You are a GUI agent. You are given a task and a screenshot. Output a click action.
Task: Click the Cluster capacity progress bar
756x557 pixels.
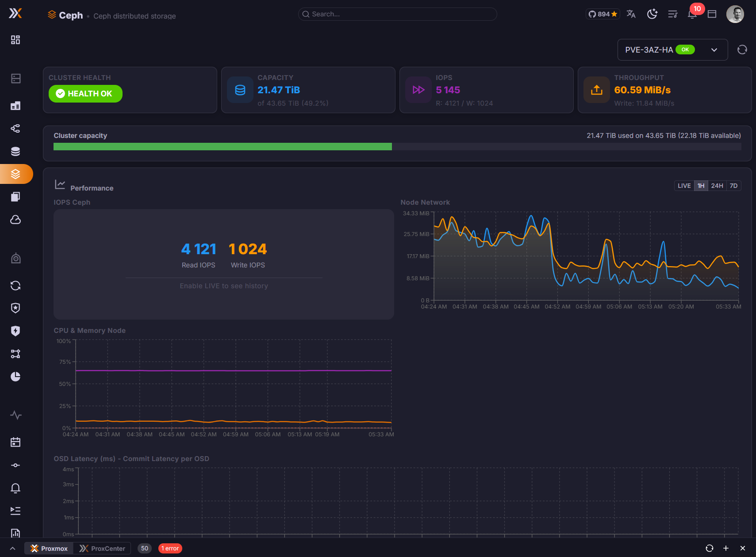[x=397, y=147]
